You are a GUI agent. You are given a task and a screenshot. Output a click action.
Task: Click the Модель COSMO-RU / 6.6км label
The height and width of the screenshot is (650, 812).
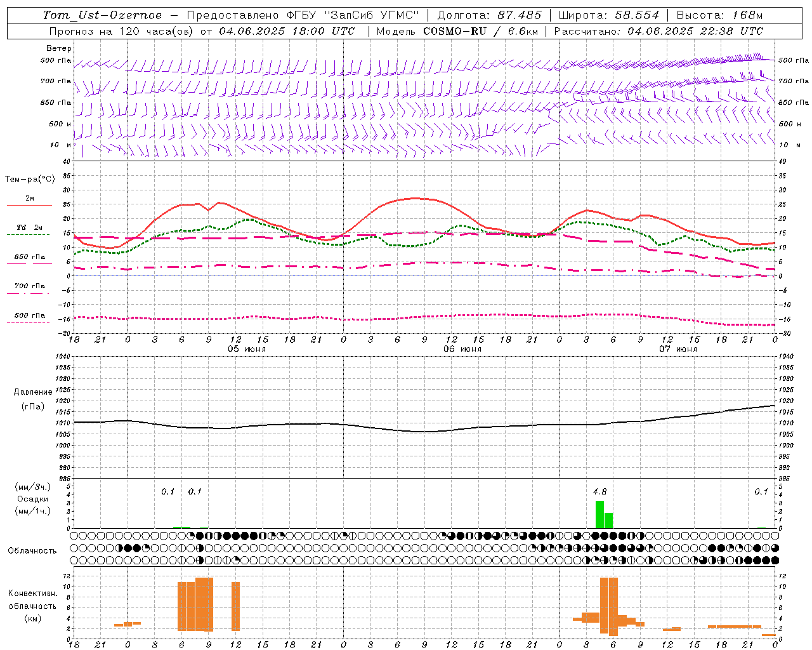(x=457, y=31)
